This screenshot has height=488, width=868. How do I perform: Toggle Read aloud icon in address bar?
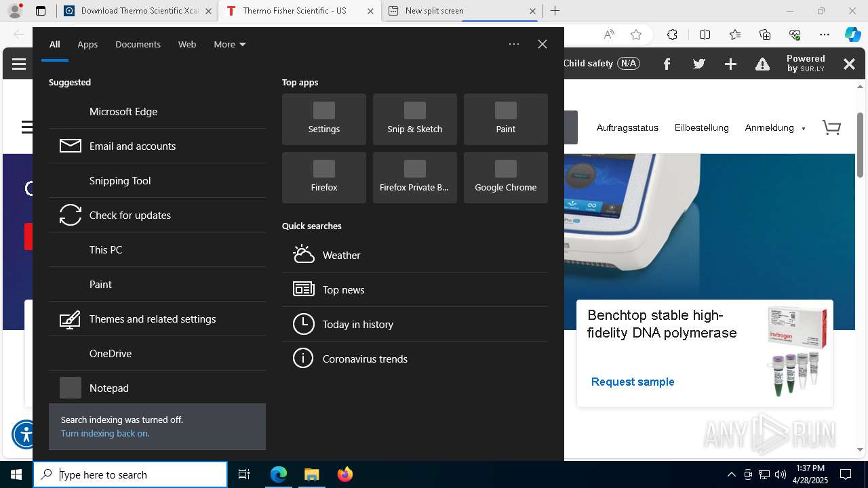tap(609, 35)
